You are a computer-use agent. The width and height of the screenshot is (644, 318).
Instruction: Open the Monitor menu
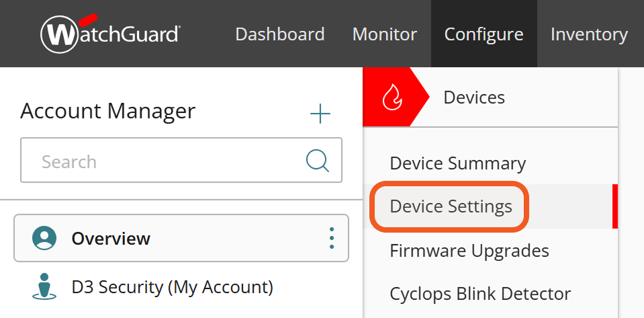click(384, 34)
